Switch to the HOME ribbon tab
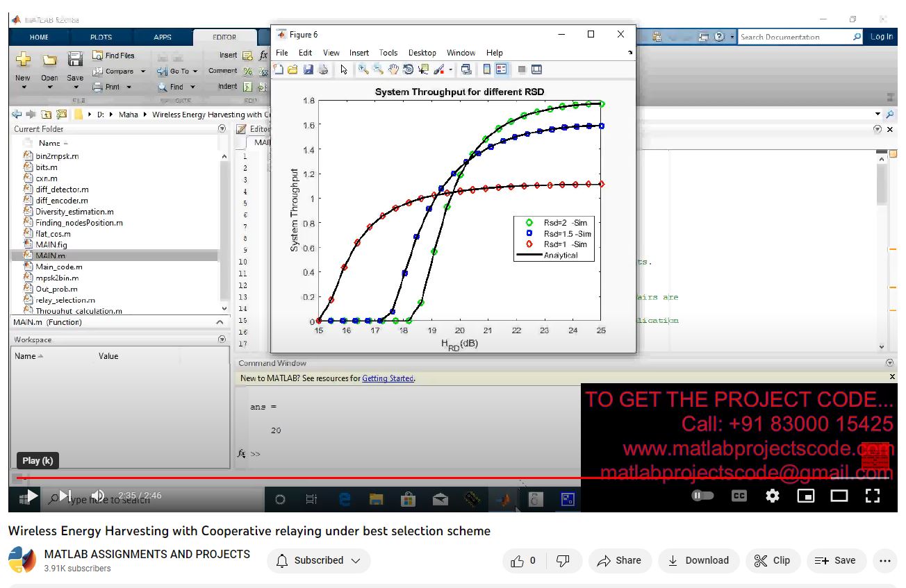 [x=39, y=37]
